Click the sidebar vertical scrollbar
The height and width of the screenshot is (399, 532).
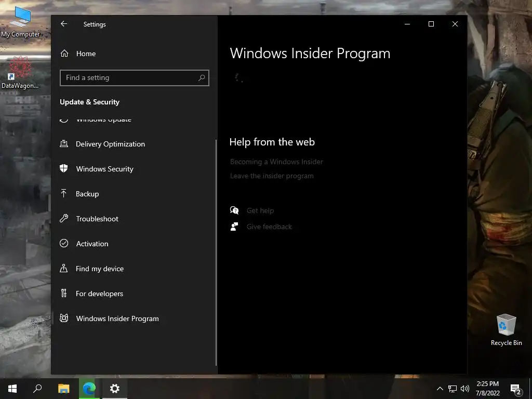pyautogui.click(x=216, y=252)
